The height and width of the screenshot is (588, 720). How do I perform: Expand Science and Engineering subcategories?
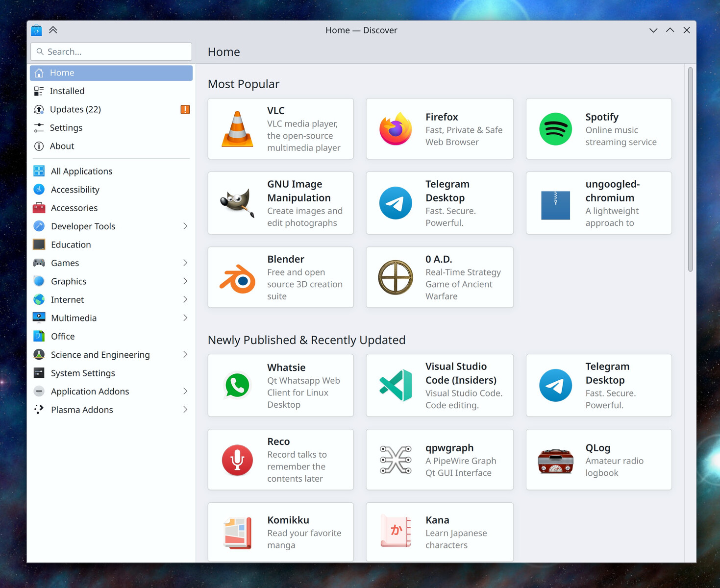pyautogui.click(x=185, y=354)
